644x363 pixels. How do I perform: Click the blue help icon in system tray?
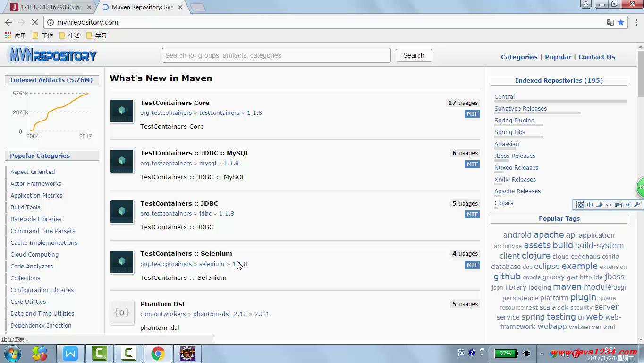tap(471, 353)
